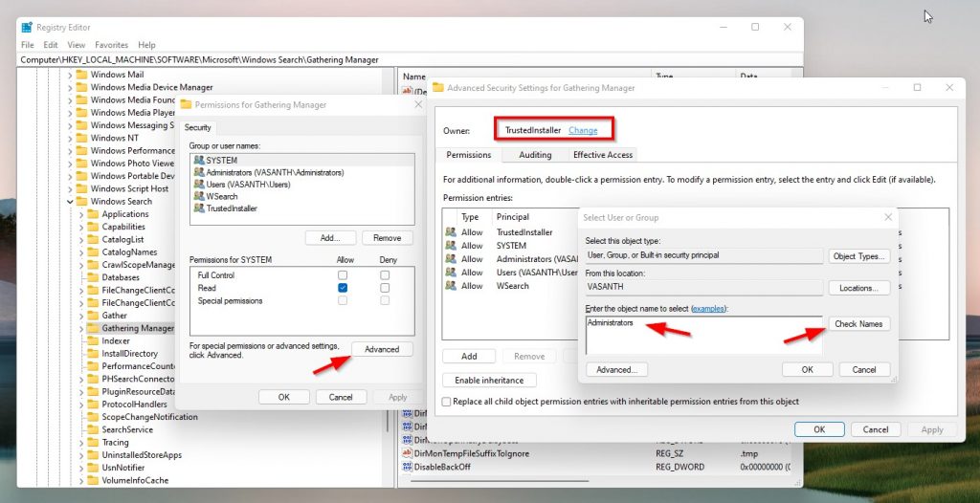Click the ProtocolHandlers folder icon
980x503 pixels.
pyautogui.click(x=93, y=405)
